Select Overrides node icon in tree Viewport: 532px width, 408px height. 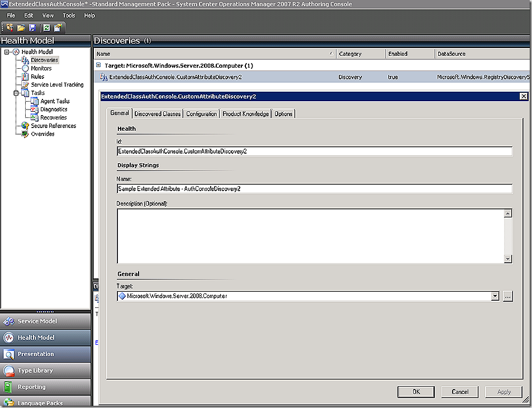click(x=26, y=134)
